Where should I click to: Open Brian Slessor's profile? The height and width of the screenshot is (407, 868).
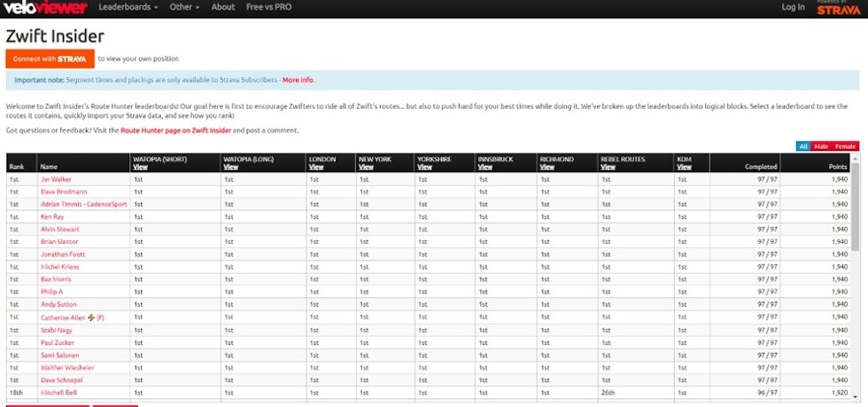59,242
